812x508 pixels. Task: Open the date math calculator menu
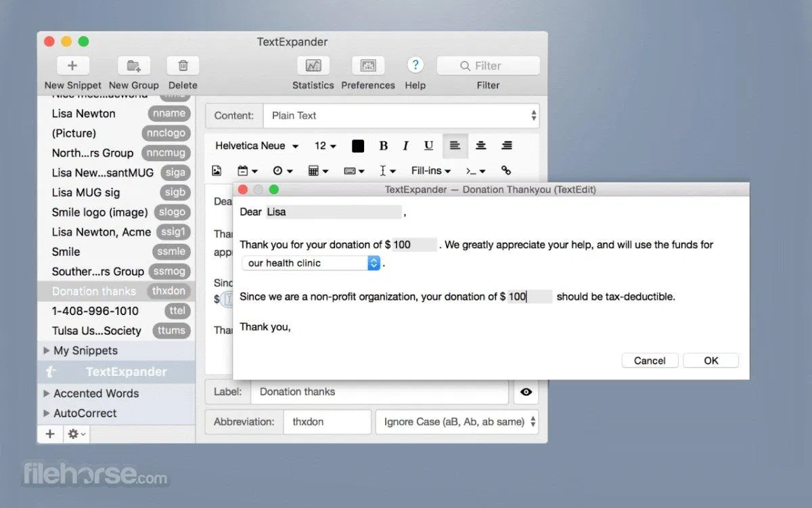(x=318, y=171)
